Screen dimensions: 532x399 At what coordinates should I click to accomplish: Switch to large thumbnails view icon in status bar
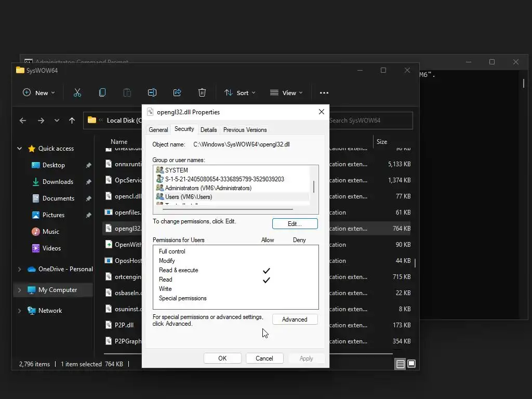click(411, 364)
